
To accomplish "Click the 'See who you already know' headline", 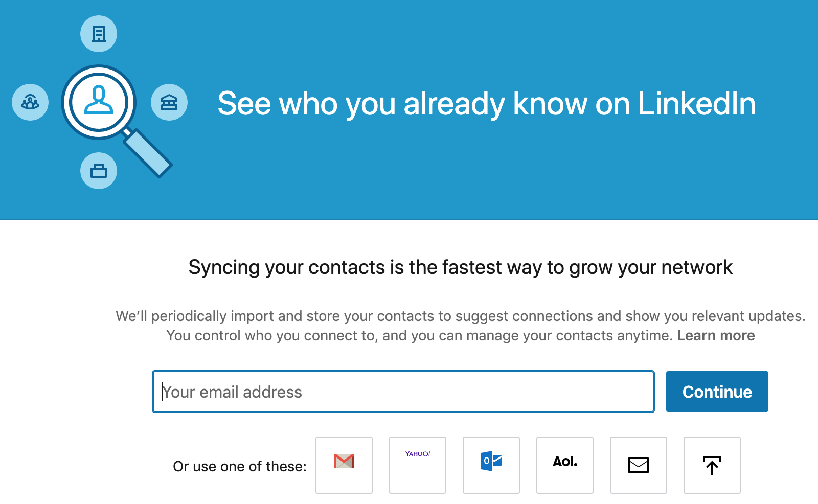I will click(486, 104).
